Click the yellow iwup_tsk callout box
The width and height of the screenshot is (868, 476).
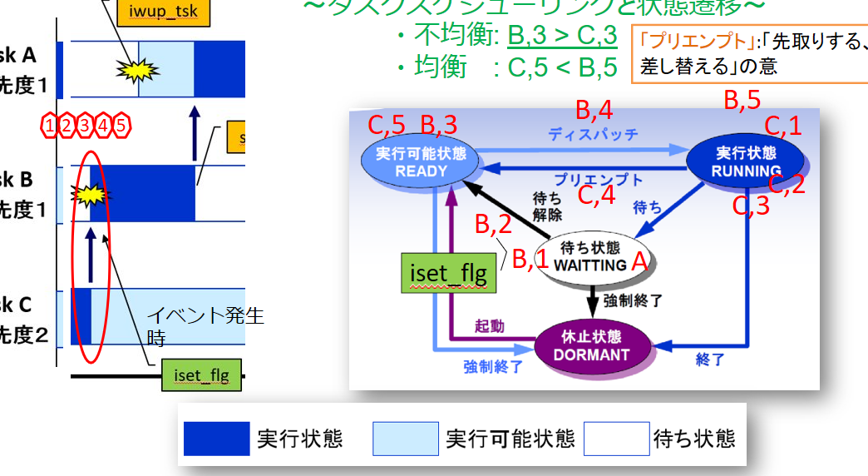pyautogui.click(x=164, y=13)
